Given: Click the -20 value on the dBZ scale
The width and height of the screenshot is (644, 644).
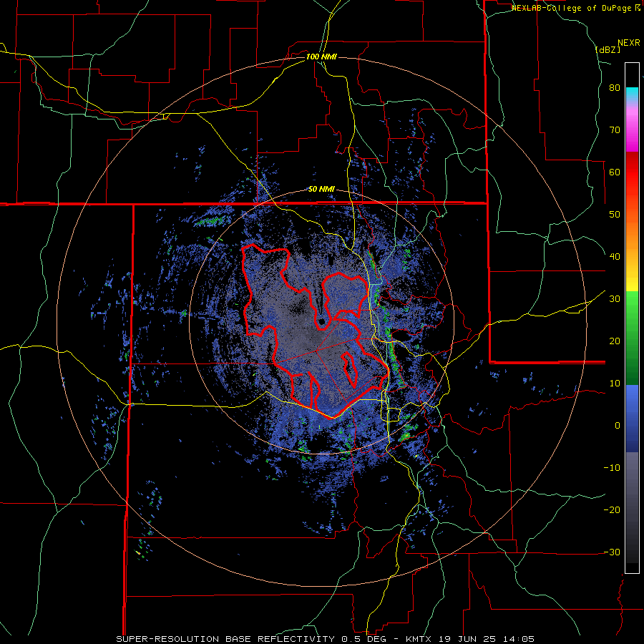Looking at the screenshot, I should [x=612, y=509].
